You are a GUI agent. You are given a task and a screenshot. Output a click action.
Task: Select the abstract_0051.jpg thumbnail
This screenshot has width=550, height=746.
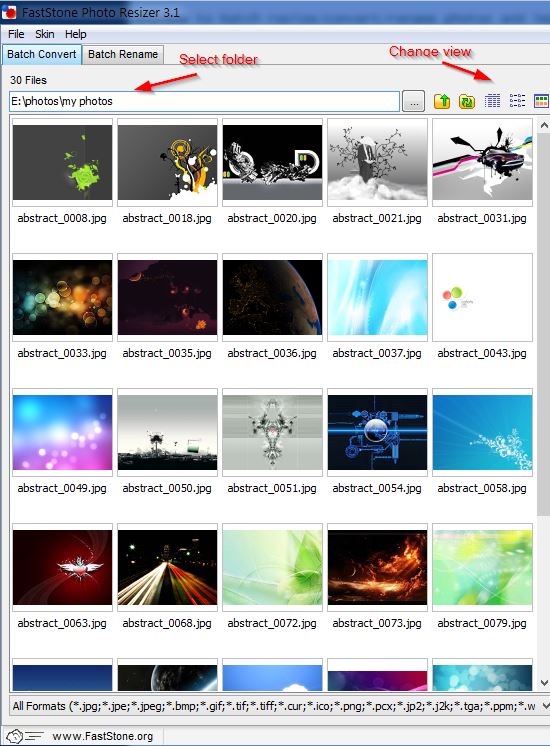pos(273,432)
